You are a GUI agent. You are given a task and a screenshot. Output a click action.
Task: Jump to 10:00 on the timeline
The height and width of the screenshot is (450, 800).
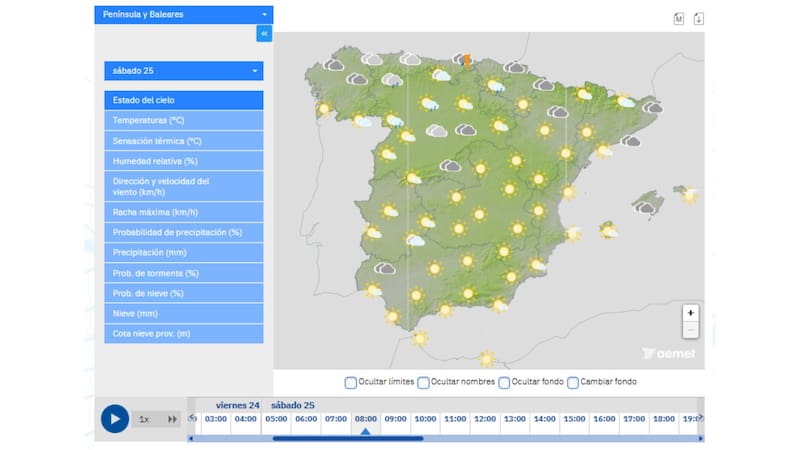(x=425, y=419)
